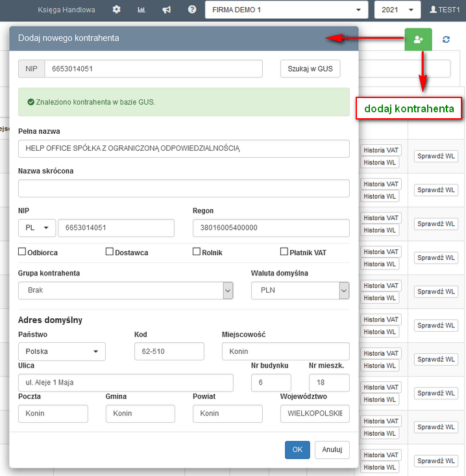
Task: Click the last Sprawdź WL button
Action: 436,461
